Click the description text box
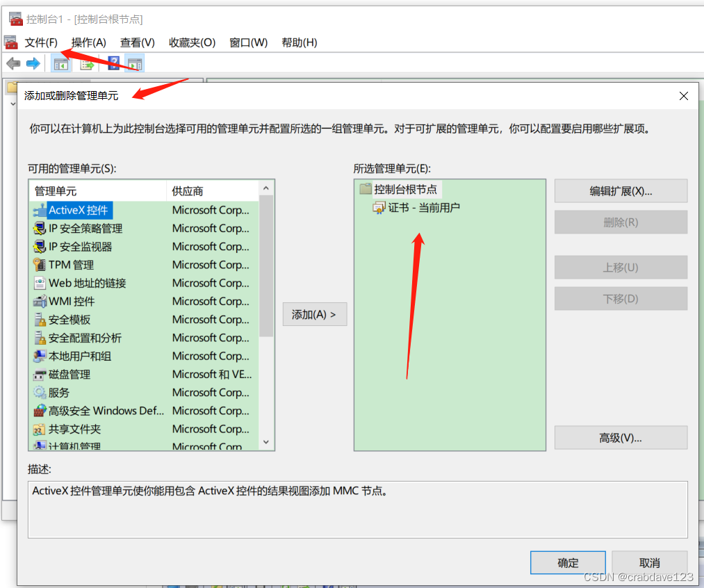The image size is (704, 588). (x=357, y=509)
